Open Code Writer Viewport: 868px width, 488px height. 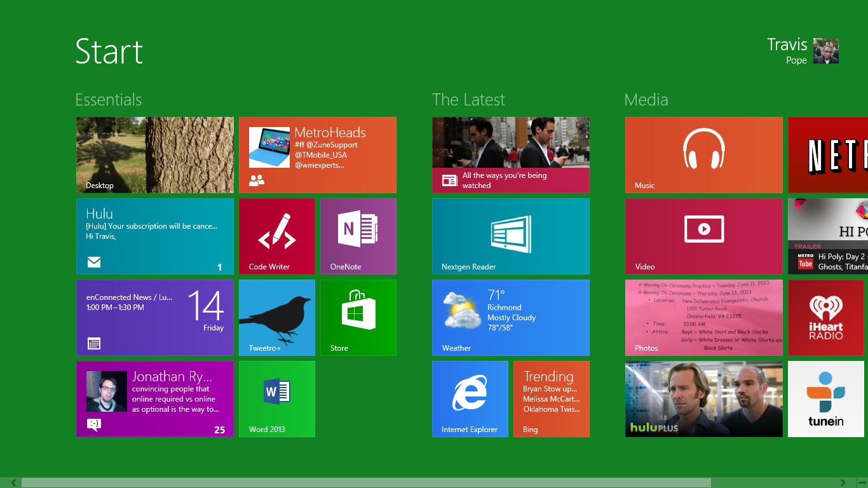click(x=276, y=236)
